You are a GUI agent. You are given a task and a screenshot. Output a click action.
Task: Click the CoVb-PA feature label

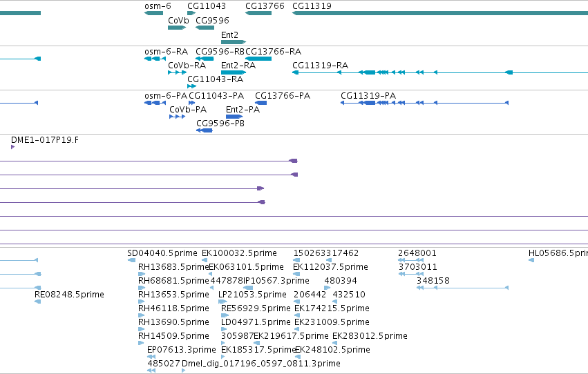pos(188,110)
